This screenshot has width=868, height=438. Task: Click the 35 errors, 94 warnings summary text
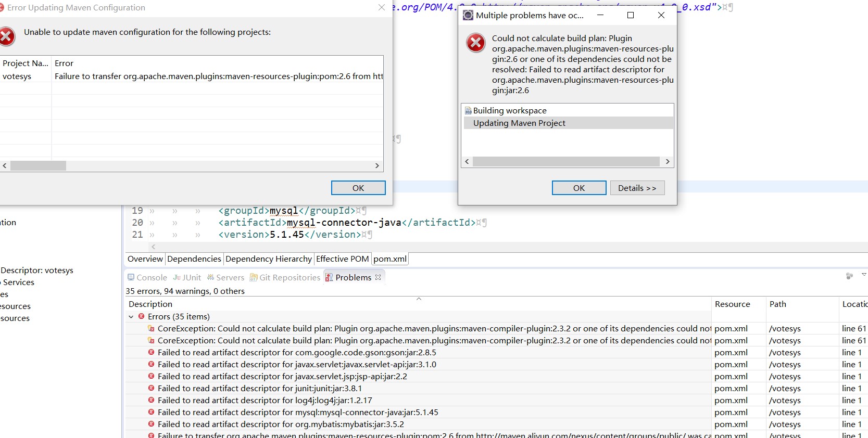tap(185, 291)
